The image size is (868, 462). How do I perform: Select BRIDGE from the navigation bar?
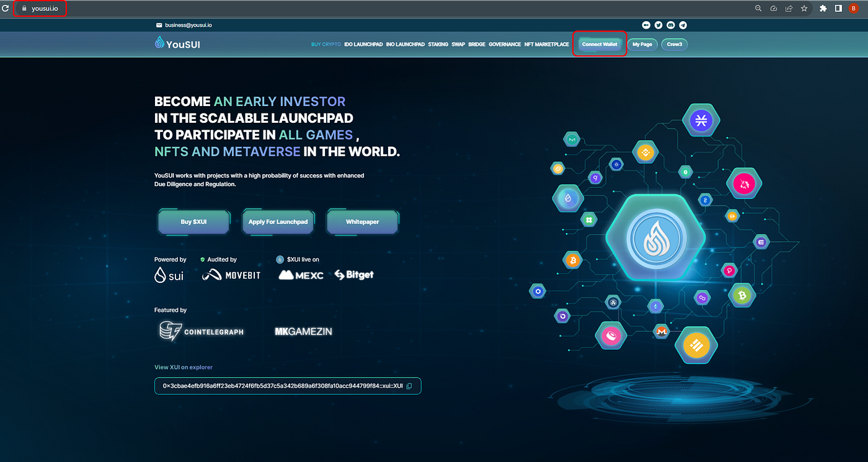[x=476, y=44]
